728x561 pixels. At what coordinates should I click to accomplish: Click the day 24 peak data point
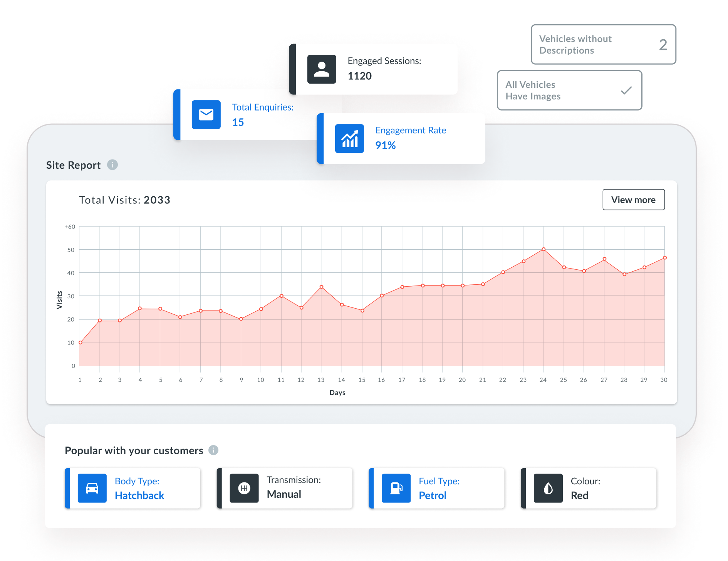[543, 249]
